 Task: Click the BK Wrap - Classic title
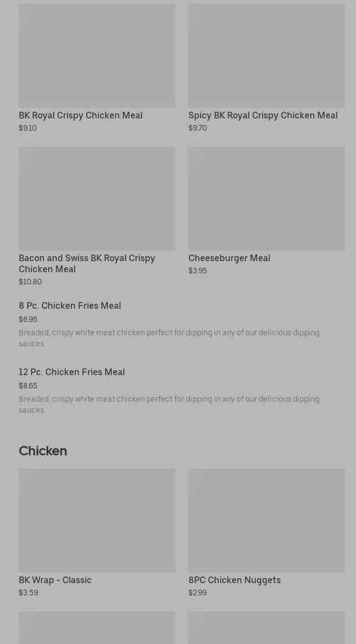coord(55,580)
